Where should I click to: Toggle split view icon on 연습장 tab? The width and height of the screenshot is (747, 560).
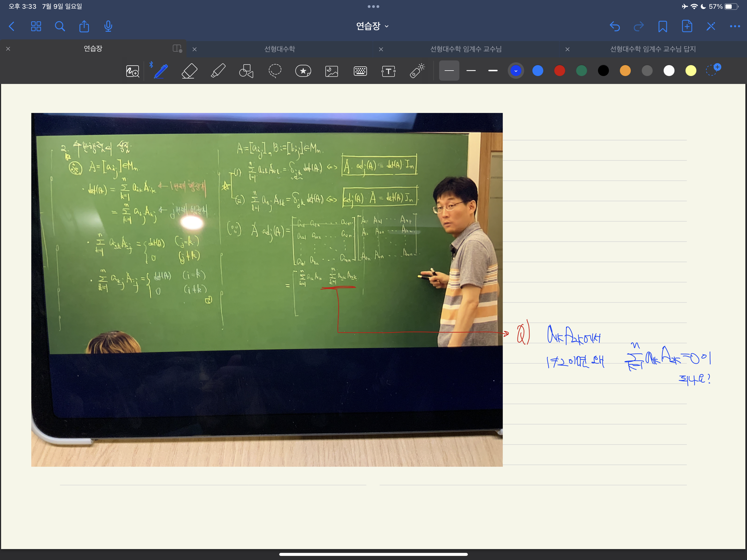click(x=177, y=49)
